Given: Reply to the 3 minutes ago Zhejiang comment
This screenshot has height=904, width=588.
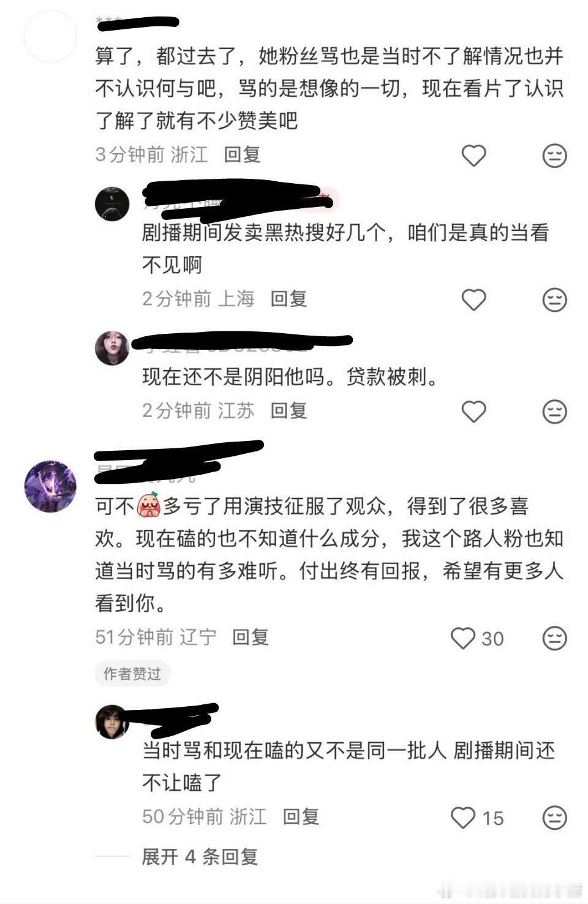Looking at the screenshot, I should 242,154.
